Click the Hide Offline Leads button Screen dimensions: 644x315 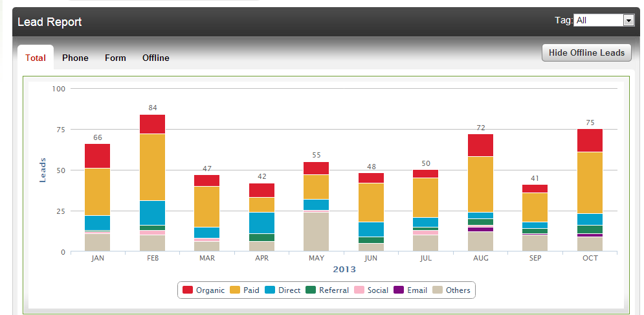(x=586, y=52)
